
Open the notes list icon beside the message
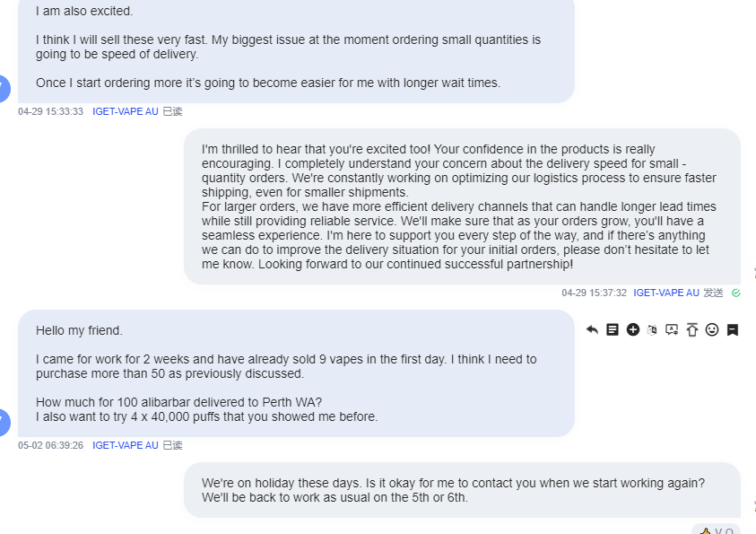click(613, 329)
